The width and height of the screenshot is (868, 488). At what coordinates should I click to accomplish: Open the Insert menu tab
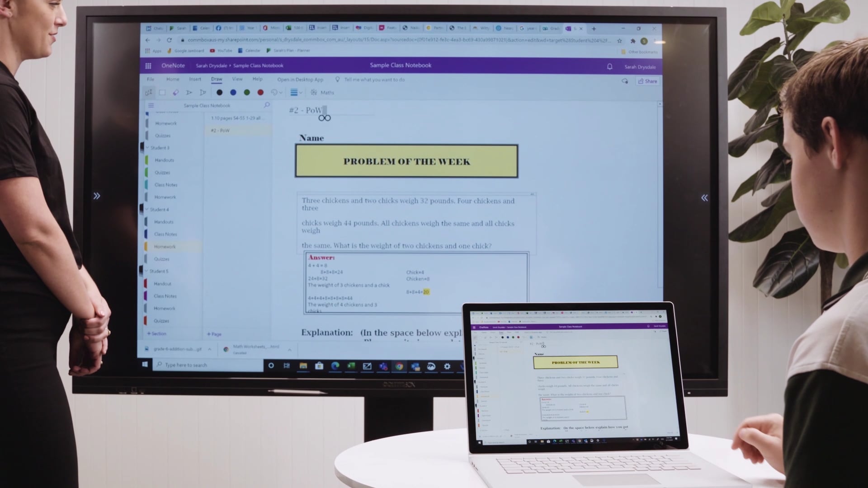195,79
